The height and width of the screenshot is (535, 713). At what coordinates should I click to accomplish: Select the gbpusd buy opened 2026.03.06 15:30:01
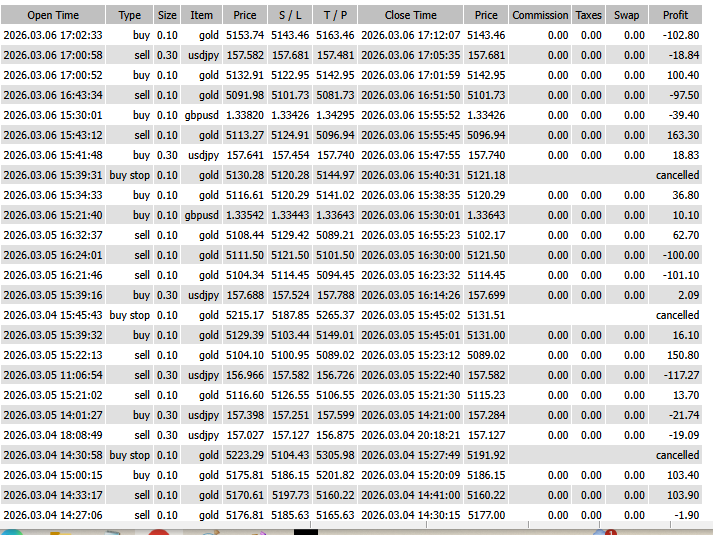53,115
